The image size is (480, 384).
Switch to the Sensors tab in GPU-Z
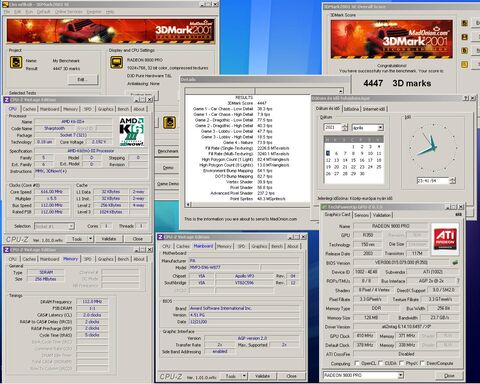click(361, 215)
